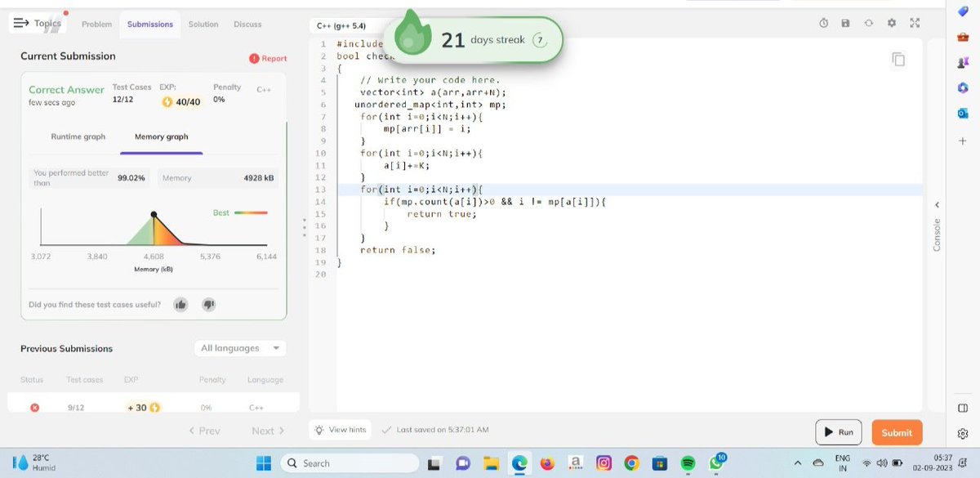Image resolution: width=980 pixels, height=478 pixels.
Task: Copy the code using the copy icon
Action: tap(899, 59)
